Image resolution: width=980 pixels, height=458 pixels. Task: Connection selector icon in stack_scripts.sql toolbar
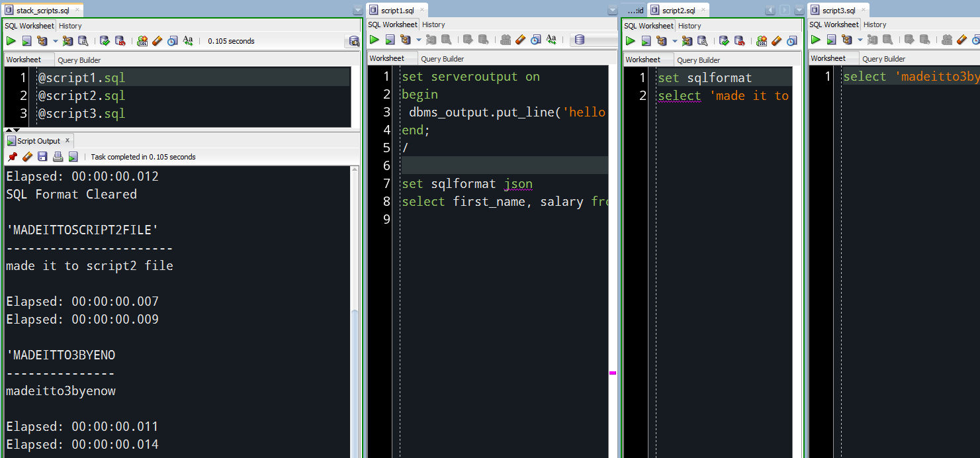click(x=354, y=42)
